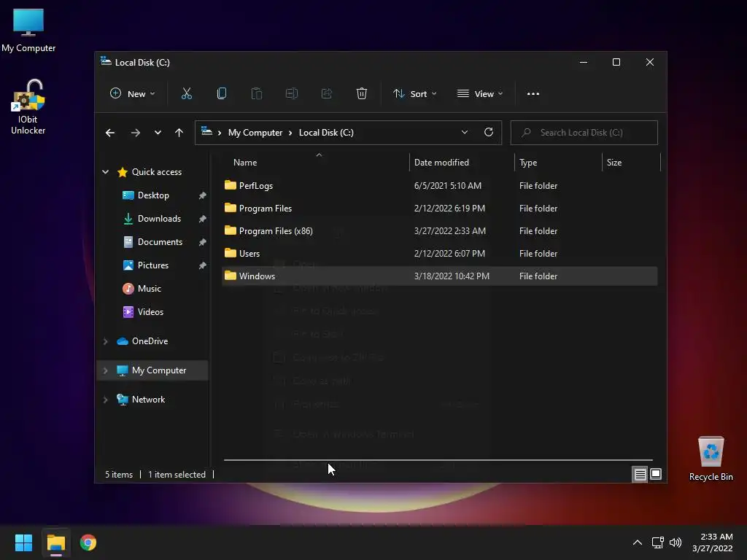Open Recycle Bin on desktop
This screenshot has height=560, width=747.
click(x=711, y=459)
